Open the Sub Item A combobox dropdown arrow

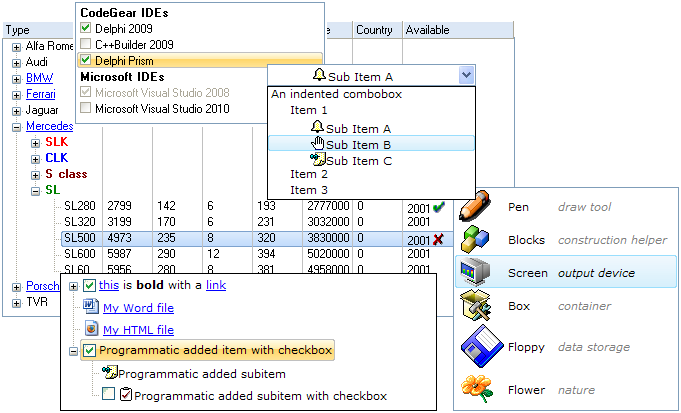tap(466, 76)
